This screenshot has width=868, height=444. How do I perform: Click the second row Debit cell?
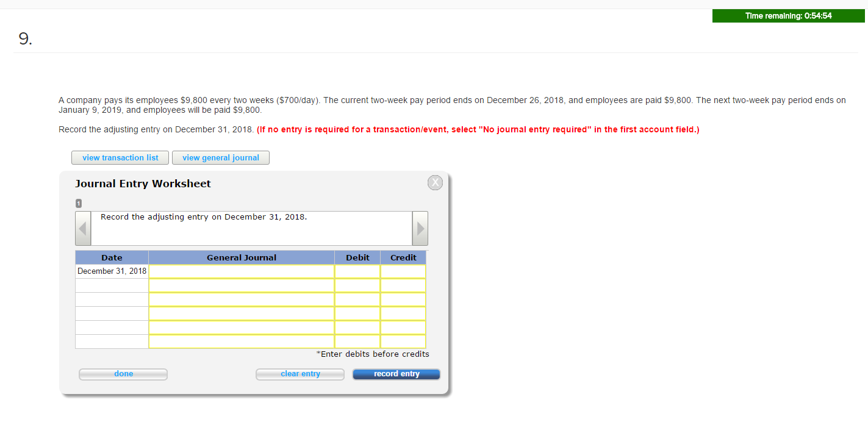[x=357, y=285]
